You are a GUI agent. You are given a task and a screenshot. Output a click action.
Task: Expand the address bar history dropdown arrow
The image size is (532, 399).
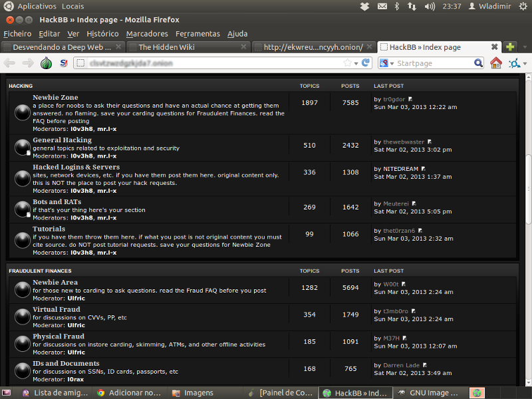(356, 63)
